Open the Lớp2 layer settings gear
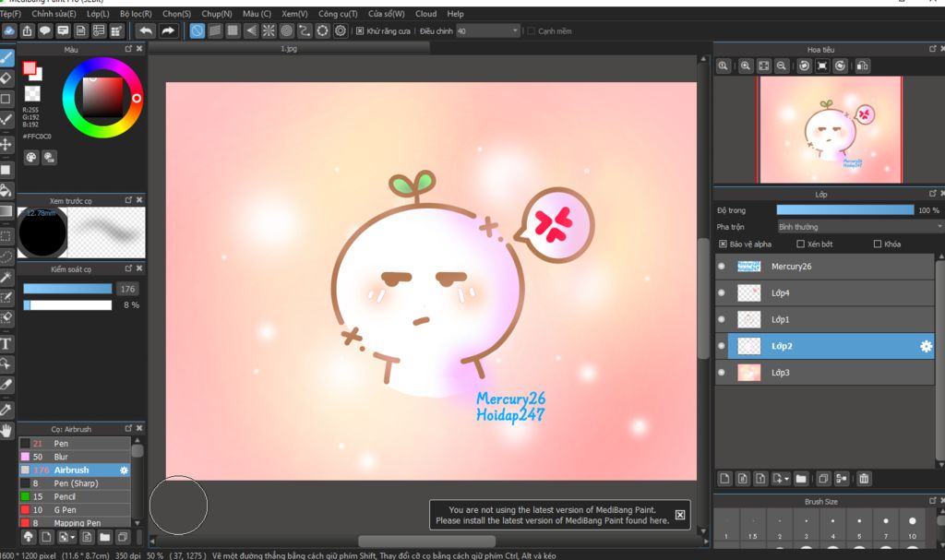The height and width of the screenshot is (560, 945). click(x=926, y=346)
